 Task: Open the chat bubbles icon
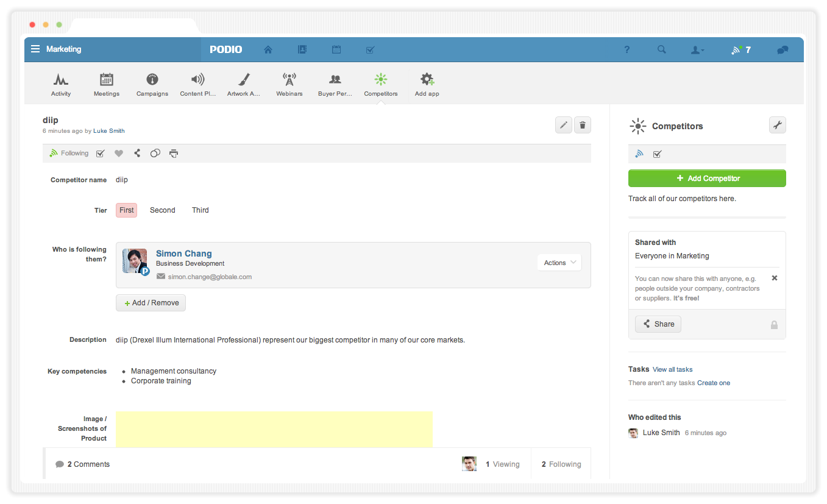(x=783, y=50)
